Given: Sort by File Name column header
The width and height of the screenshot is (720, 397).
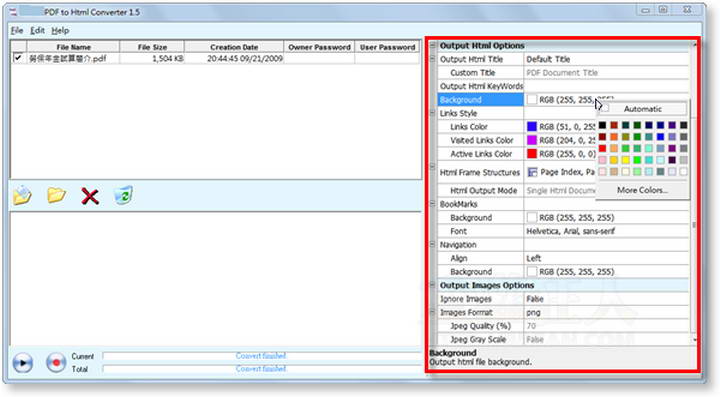Looking at the screenshot, I should 73,47.
